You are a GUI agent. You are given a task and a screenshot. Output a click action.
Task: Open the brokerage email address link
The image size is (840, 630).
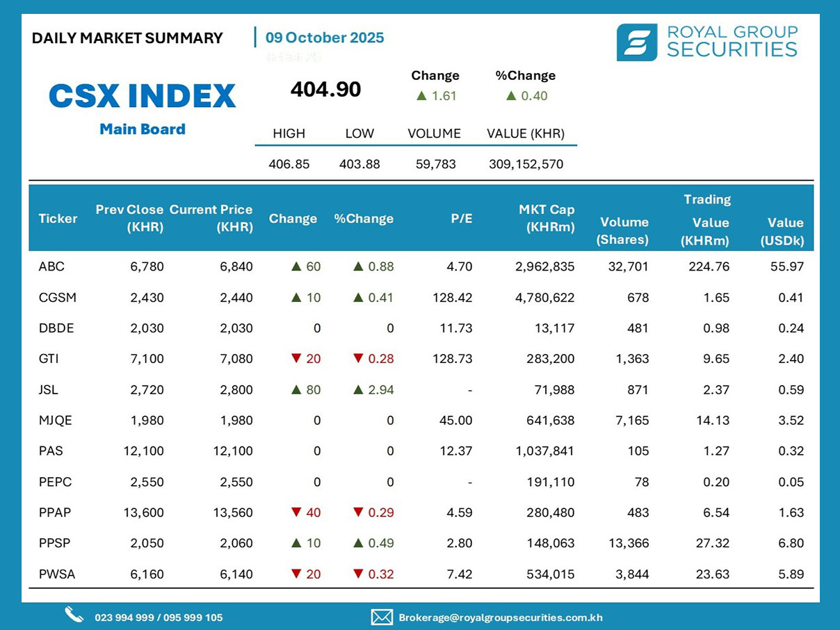click(x=500, y=617)
